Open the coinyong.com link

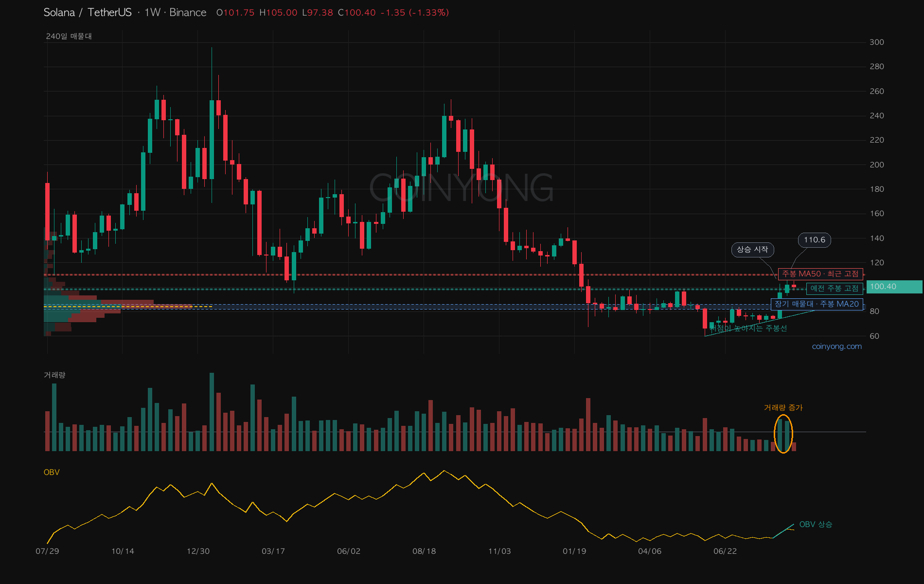coord(837,347)
